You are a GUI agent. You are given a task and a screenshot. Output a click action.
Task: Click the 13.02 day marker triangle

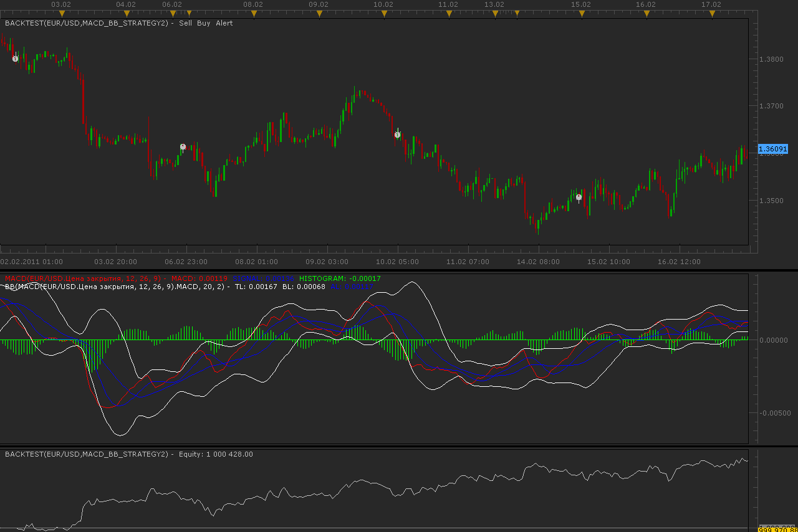tap(494, 13)
